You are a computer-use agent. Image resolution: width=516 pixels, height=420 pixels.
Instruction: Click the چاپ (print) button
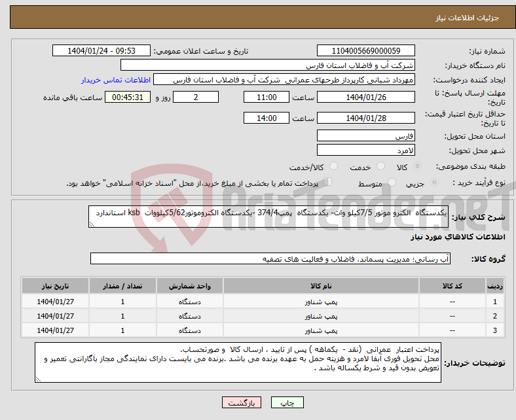point(287,402)
